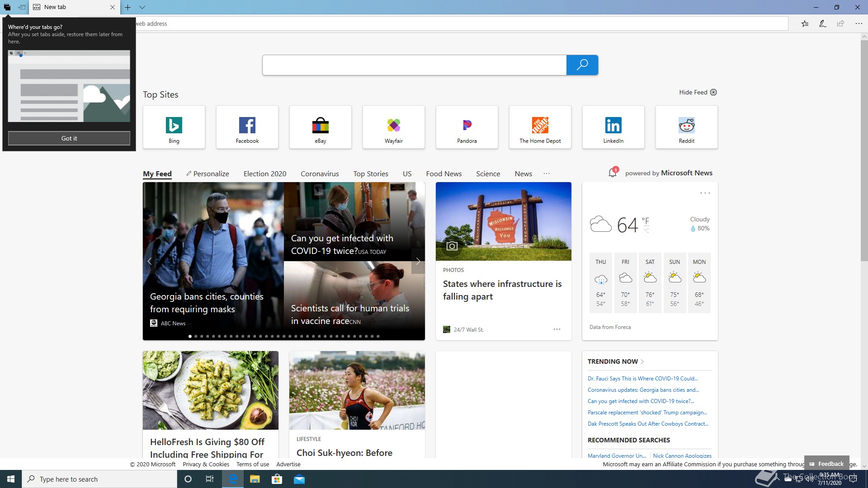Open Dr. Fauci Says trending link
The image size is (868, 488).
(643, 379)
